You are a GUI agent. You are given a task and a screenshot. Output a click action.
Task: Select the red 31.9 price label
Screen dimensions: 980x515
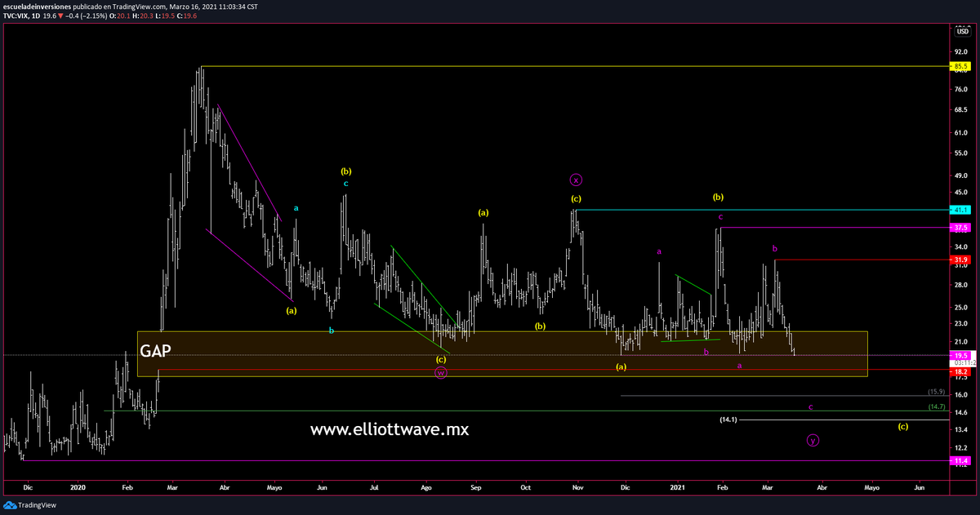tap(960, 260)
